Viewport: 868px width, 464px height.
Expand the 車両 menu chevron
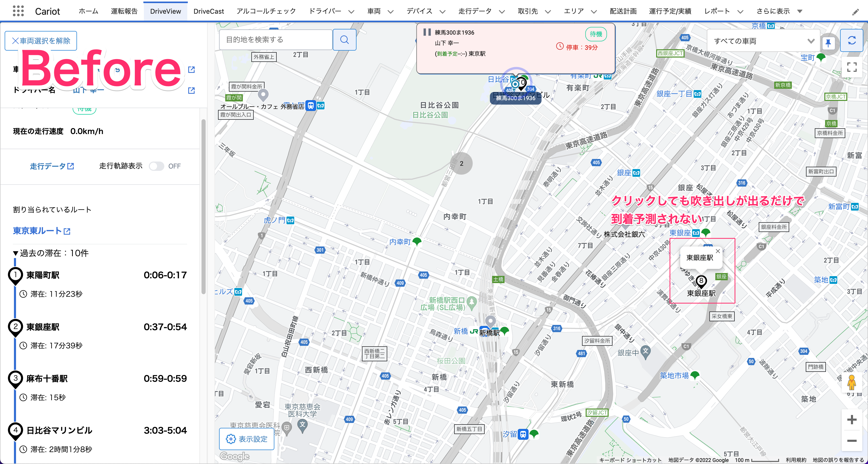click(391, 12)
